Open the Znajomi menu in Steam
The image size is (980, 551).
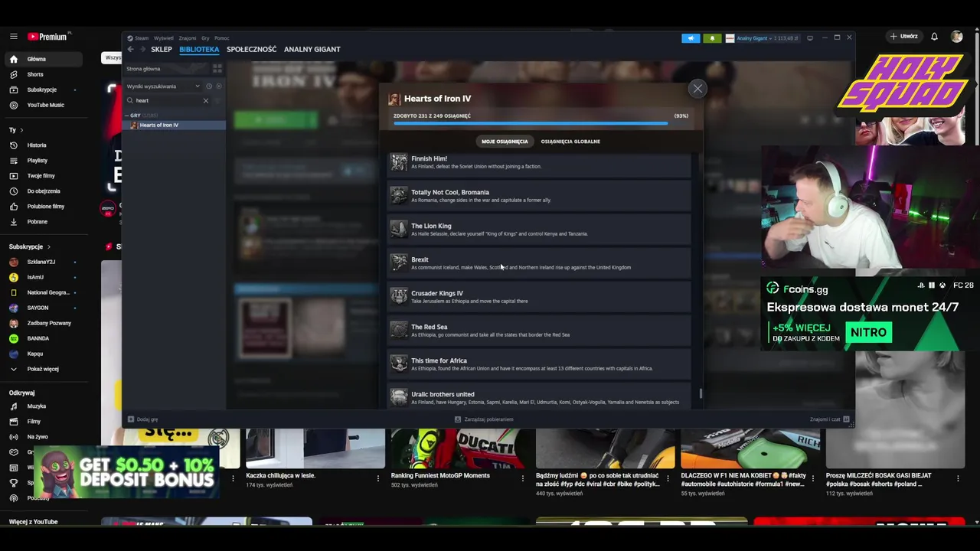(188, 38)
